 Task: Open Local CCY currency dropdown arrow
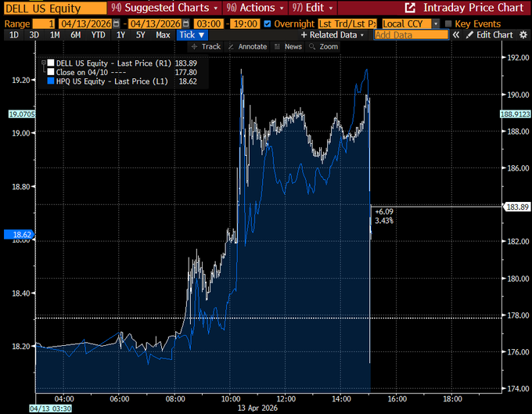[436, 23]
